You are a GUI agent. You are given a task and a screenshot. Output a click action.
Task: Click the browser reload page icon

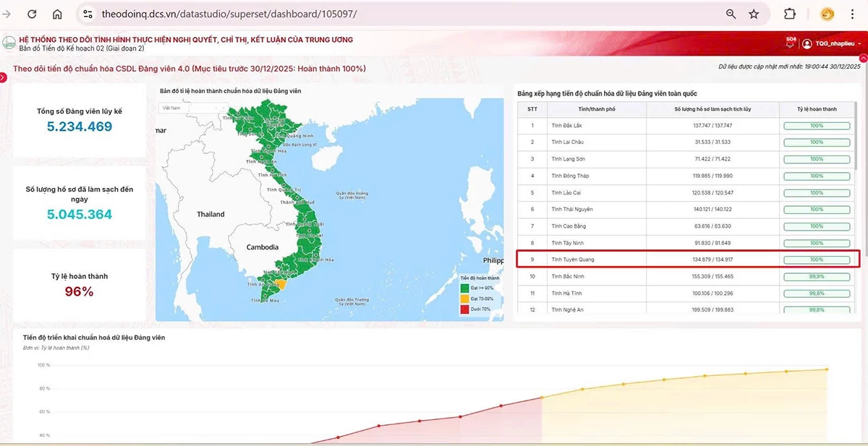(x=32, y=14)
